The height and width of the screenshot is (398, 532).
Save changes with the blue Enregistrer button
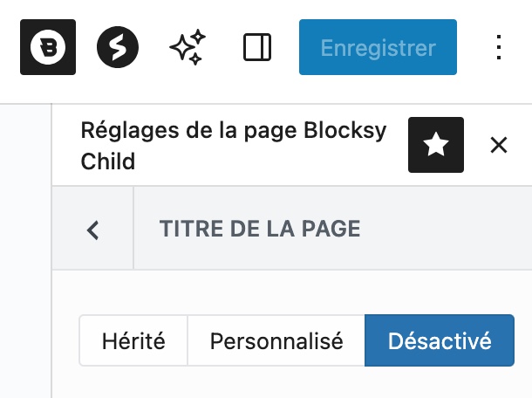378,47
